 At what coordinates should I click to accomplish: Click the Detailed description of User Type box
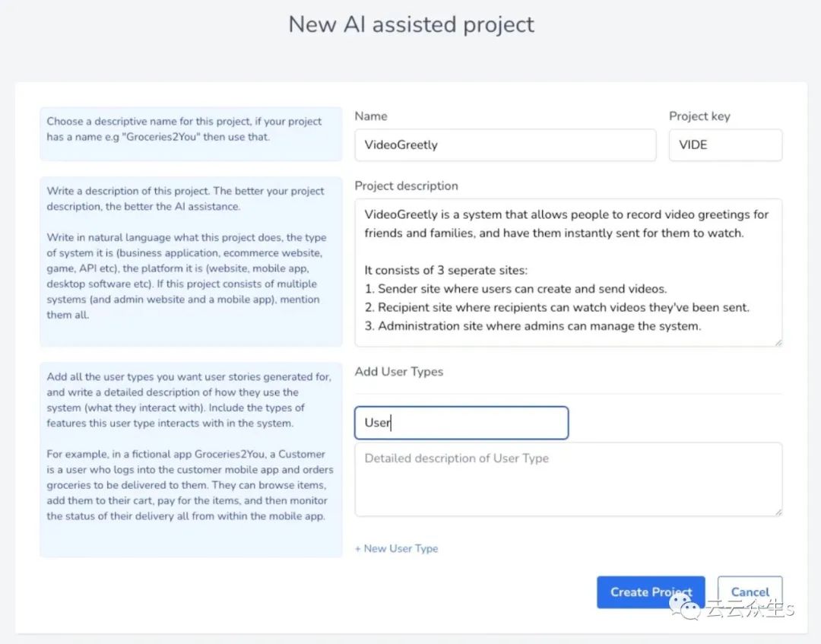click(568, 479)
